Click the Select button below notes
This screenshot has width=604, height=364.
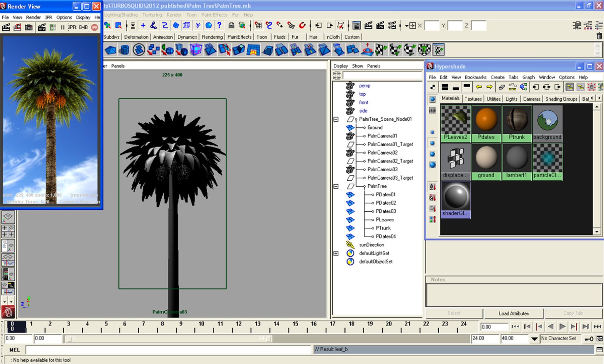[x=454, y=313]
